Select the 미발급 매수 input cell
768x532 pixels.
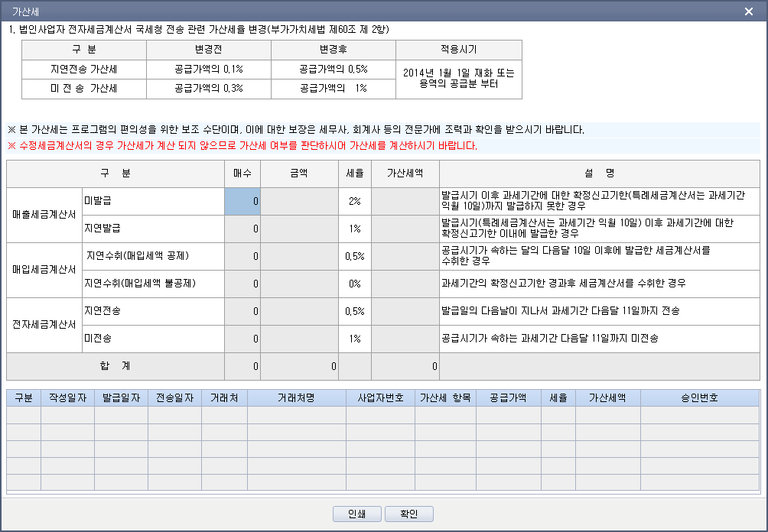tap(242, 201)
